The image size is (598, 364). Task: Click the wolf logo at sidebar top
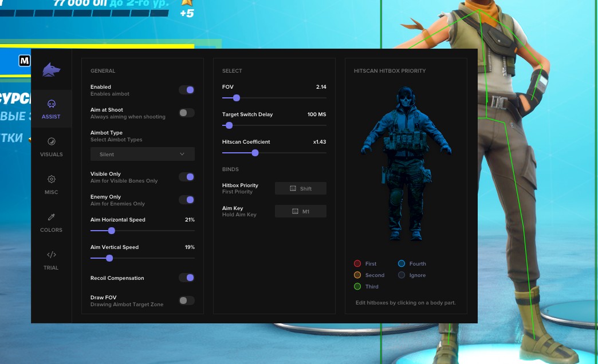(51, 69)
